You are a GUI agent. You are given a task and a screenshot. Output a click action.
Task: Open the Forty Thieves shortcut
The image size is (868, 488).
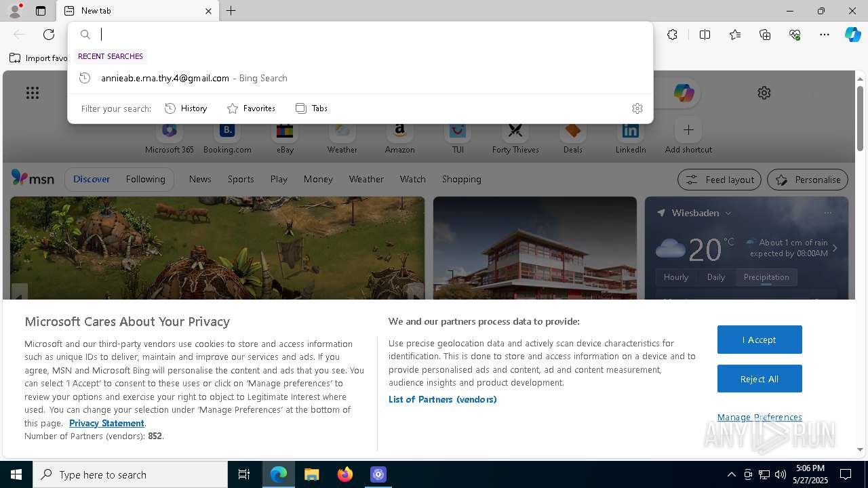[x=515, y=138]
